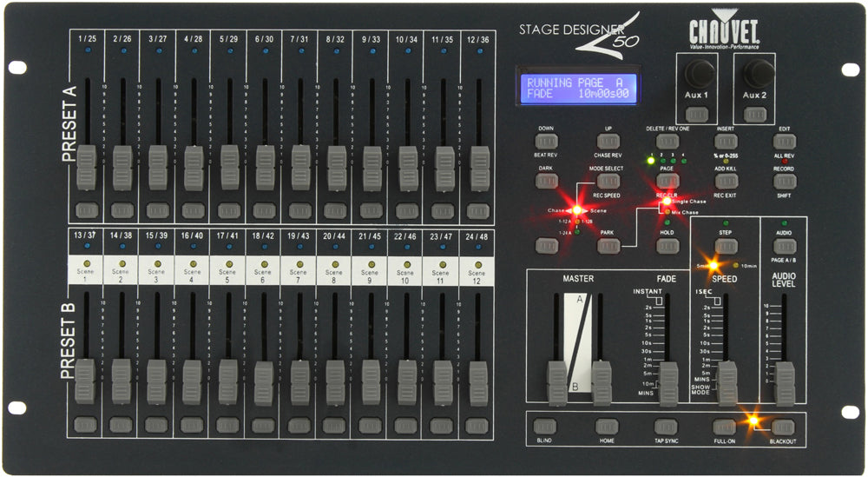Tap the Scene 9 flash button under the 21/45 fader
Viewport: 868px width, 477px height.
pos(371,426)
